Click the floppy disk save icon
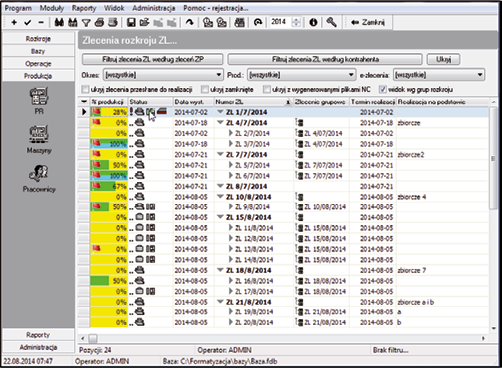Viewport: 502px width, 370px height. coord(131,22)
